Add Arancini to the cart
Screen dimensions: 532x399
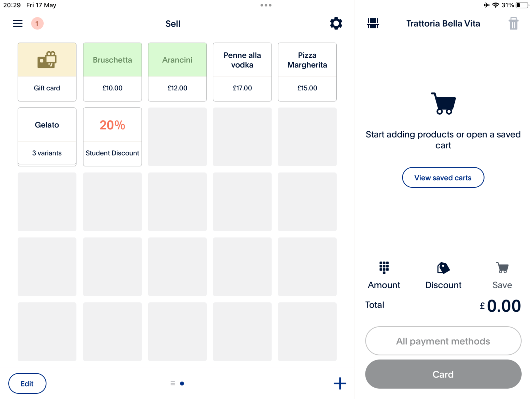[177, 72]
